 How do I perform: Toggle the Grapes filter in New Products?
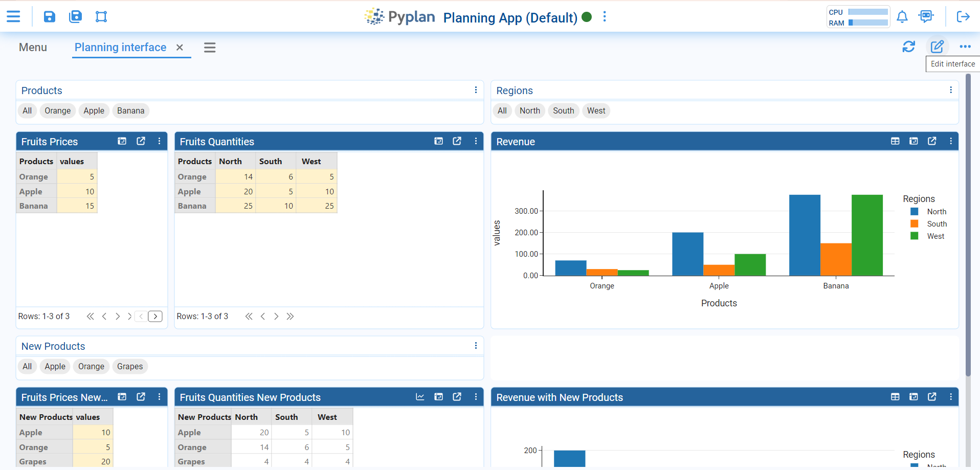pos(130,367)
